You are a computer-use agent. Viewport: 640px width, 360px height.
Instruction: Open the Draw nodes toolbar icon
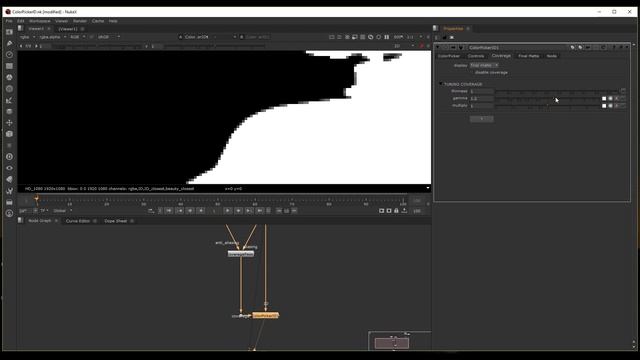click(x=9, y=43)
